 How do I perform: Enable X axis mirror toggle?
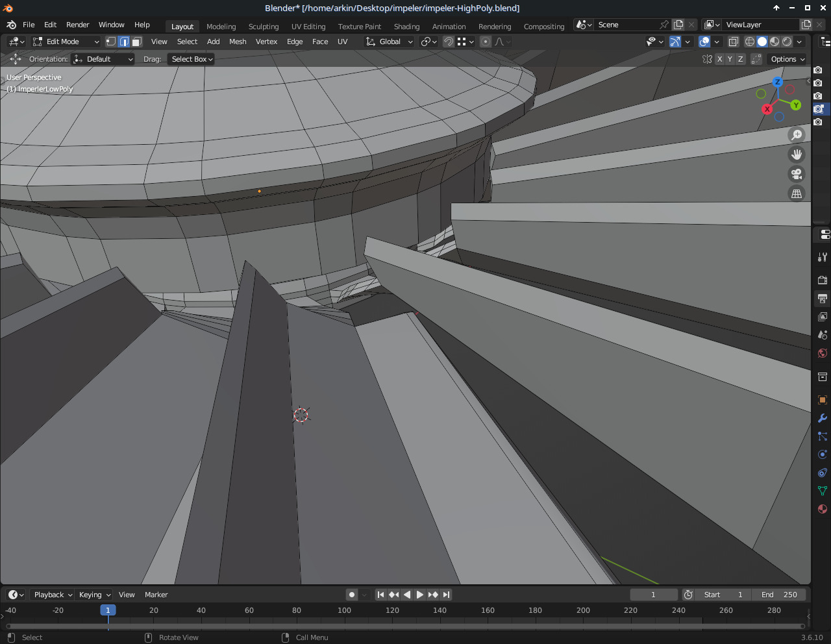pos(719,59)
